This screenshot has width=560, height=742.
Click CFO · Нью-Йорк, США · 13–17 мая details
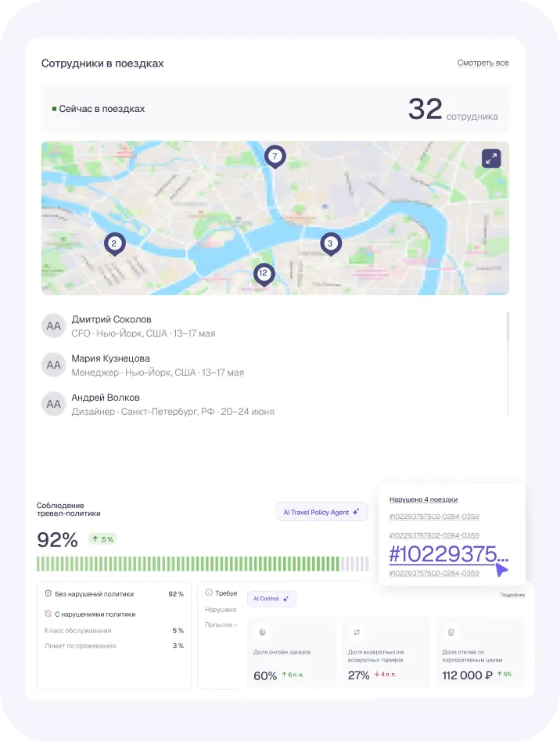click(x=143, y=333)
